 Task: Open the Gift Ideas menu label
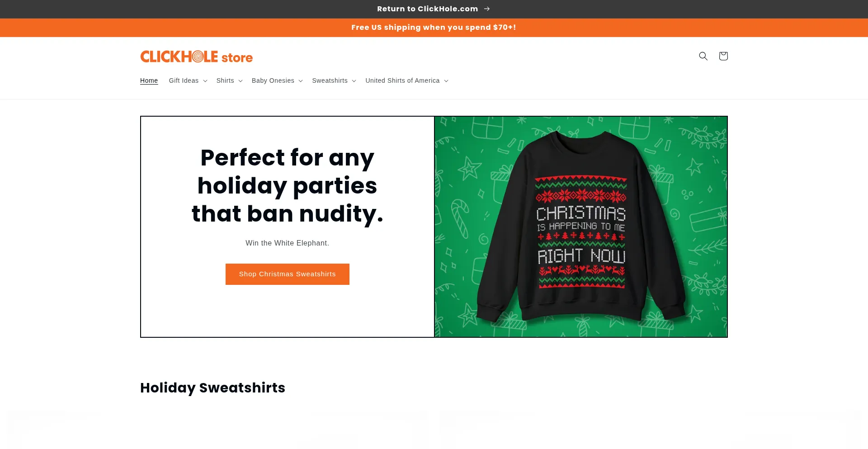[x=184, y=80]
